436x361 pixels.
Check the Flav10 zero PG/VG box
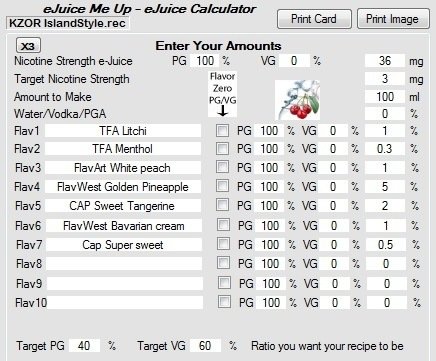click(224, 302)
